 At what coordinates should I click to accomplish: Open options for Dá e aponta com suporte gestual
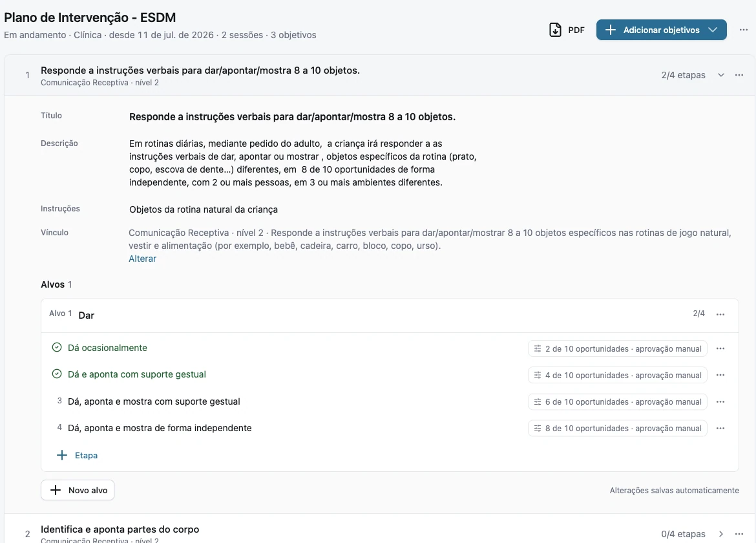720,375
